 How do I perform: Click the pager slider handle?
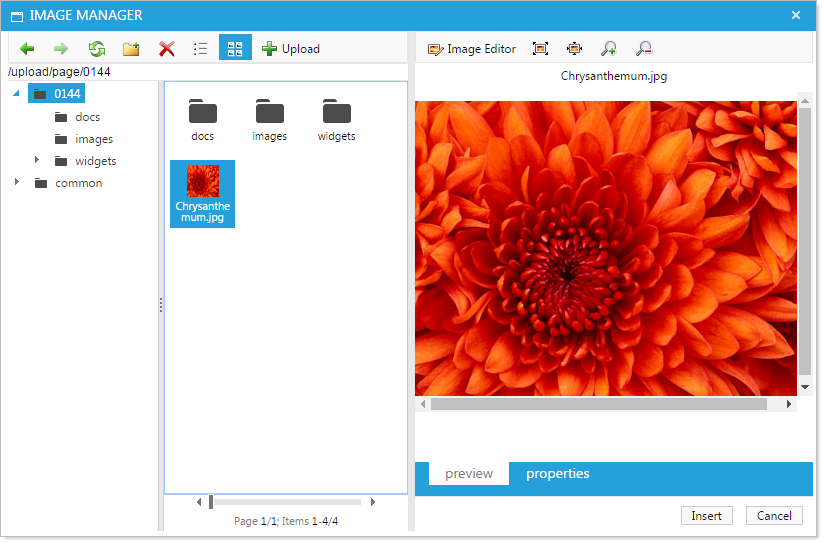[211, 502]
